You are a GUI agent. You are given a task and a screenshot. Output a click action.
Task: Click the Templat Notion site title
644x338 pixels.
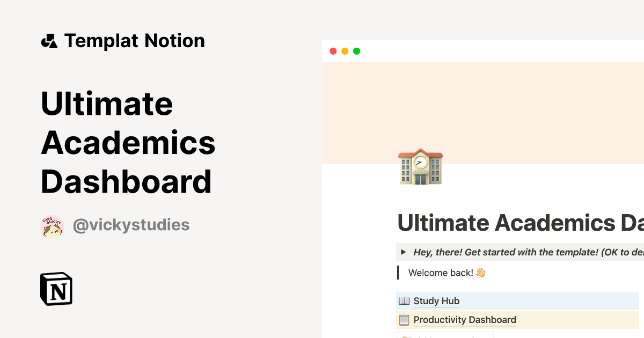[x=135, y=40]
